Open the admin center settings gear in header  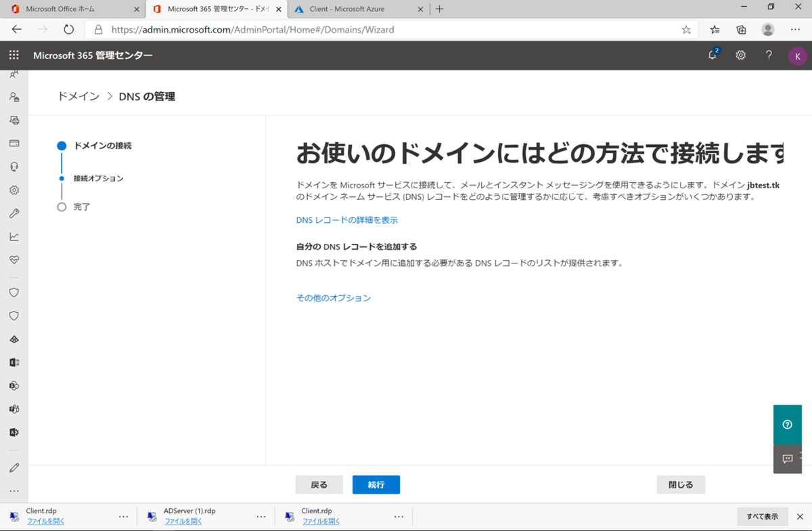[741, 56]
